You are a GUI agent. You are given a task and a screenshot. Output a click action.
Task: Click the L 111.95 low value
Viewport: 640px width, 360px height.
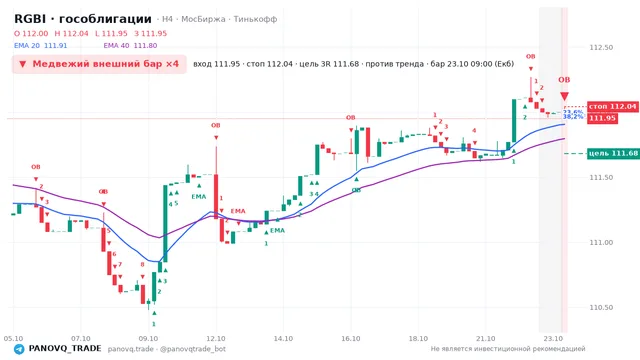coord(111,33)
